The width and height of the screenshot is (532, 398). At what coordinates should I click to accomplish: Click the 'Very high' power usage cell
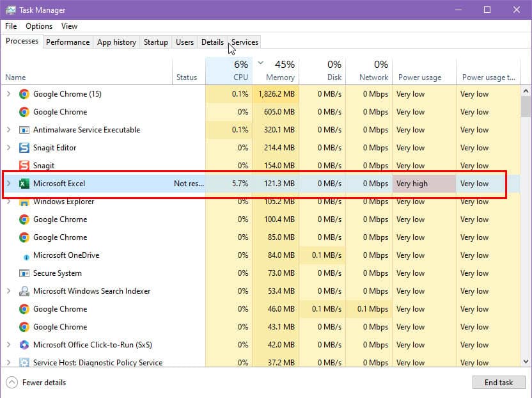click(425, 184)
